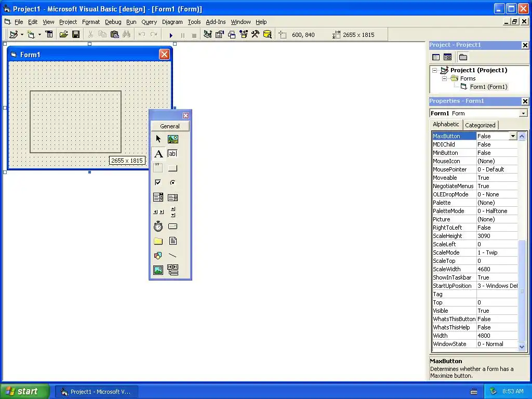Open Data View Window from toolbar
Image resolution: width=532 pixels, height=399 pixels.
[x=268, y=35]
